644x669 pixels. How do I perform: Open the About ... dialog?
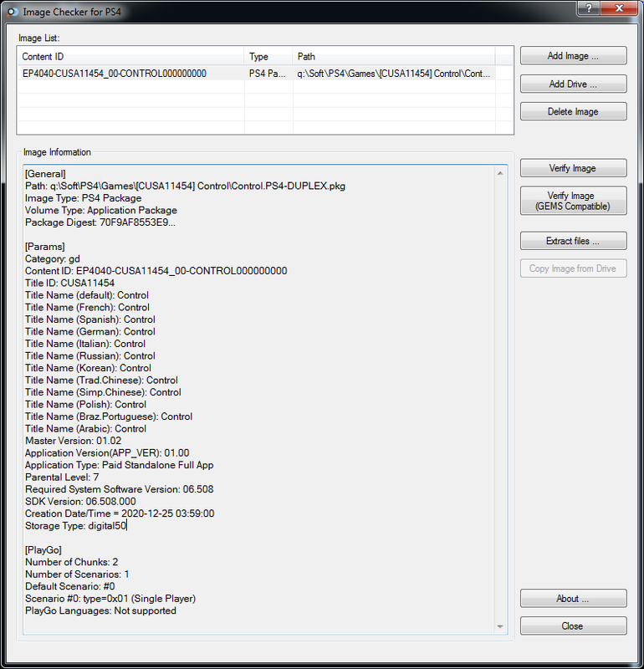[573, 599]
